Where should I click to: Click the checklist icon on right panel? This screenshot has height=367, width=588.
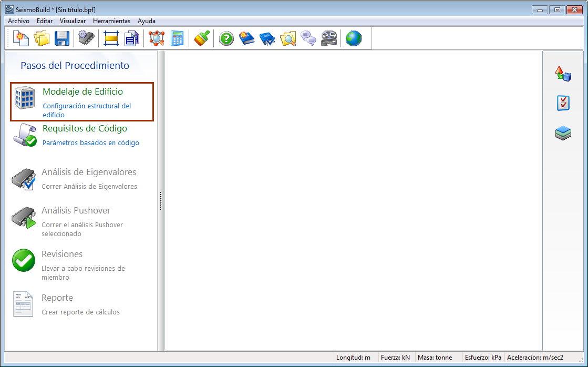click(563, 103)
